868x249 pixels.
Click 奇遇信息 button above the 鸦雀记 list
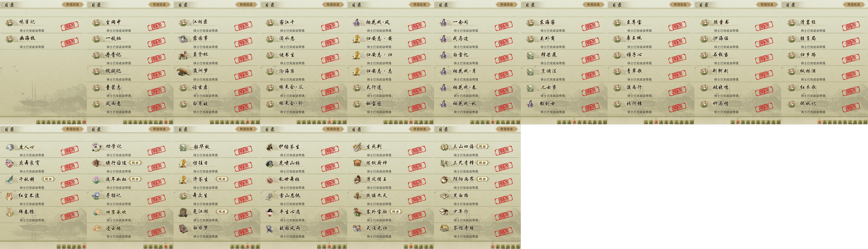tap(72, 5)
